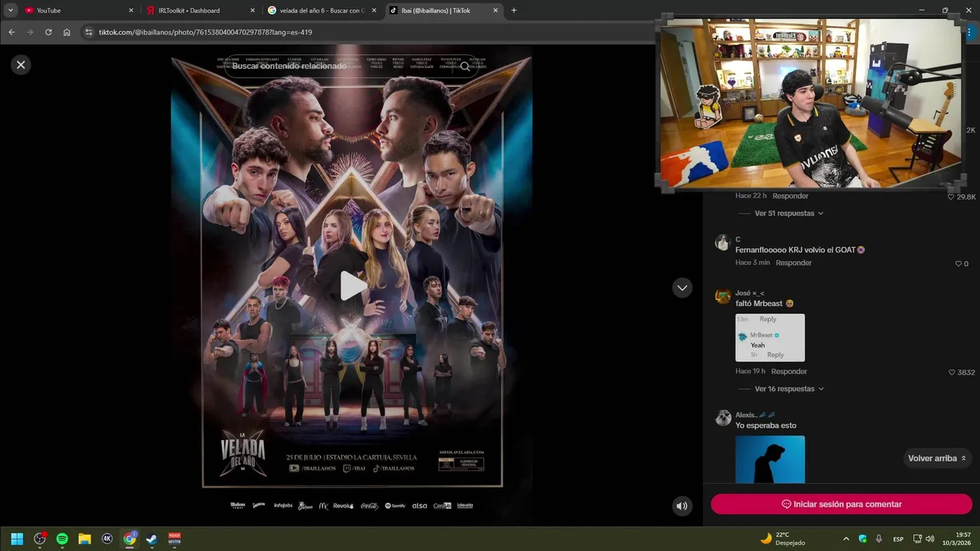Screen dimensions: 980x551
Task: Click the 'Alexis..' username
Action: tap(756, 415)
